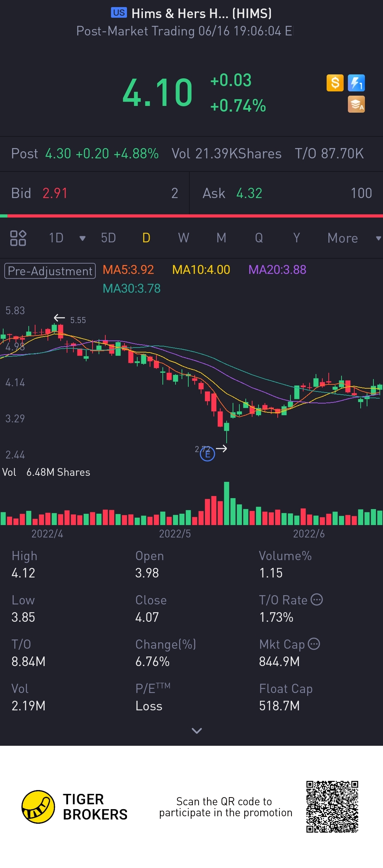Tap the Volume% 1.15 value

[x=271, y=573]
